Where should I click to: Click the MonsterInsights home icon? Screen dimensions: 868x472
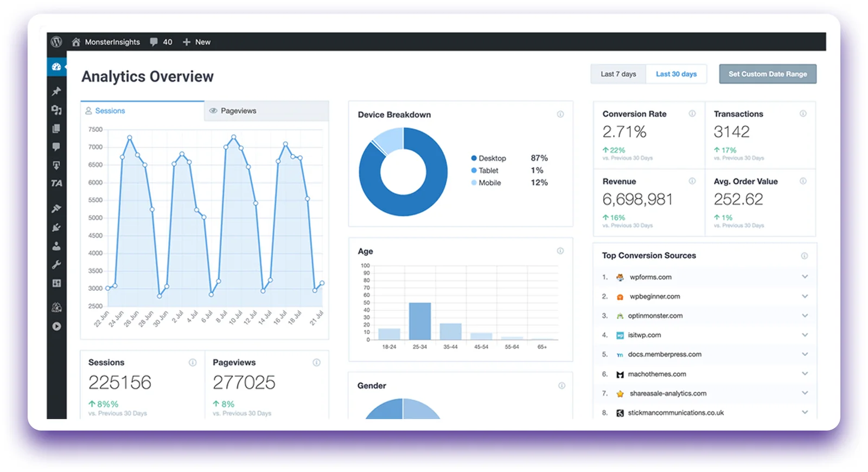click(76, 42)
